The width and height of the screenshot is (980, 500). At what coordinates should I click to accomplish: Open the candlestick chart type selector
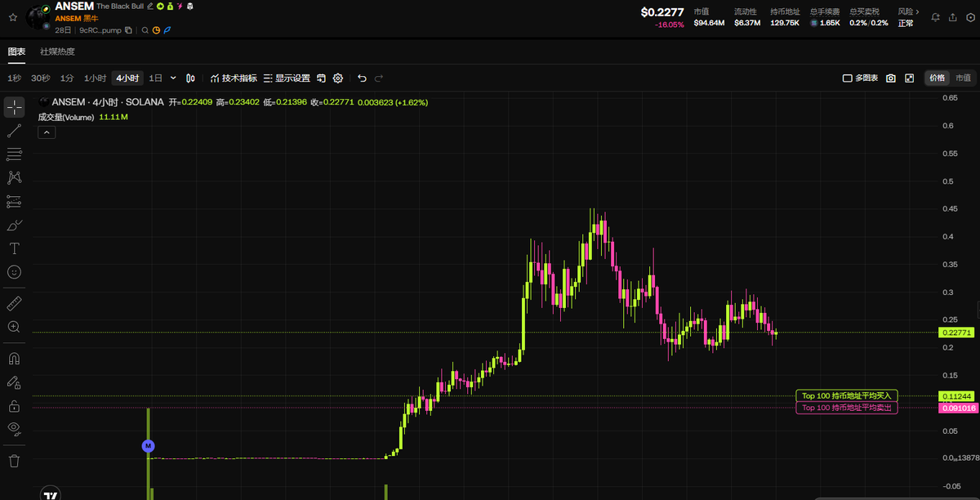190,78
